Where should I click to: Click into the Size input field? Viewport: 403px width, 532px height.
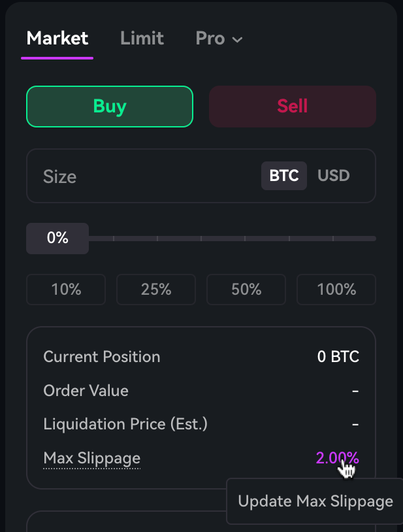tap(144, 176)
